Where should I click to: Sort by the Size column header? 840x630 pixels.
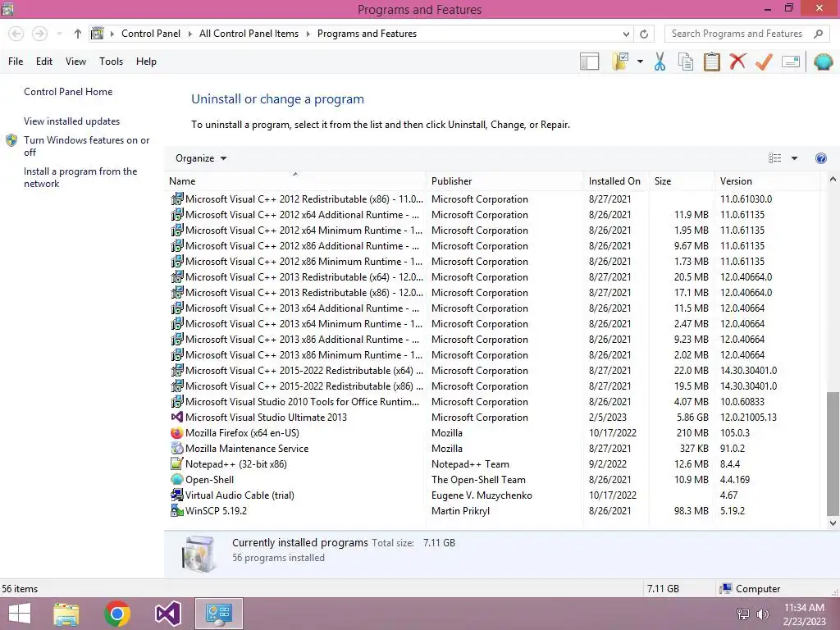682,181
